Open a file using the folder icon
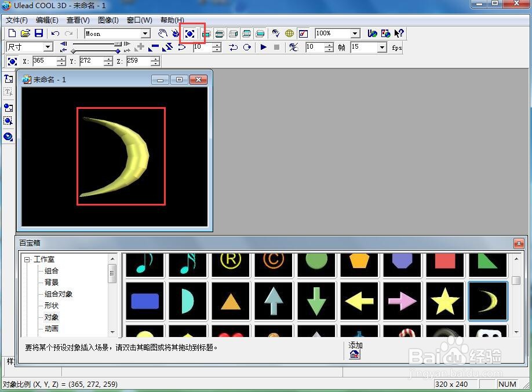 tap(25, 33)
